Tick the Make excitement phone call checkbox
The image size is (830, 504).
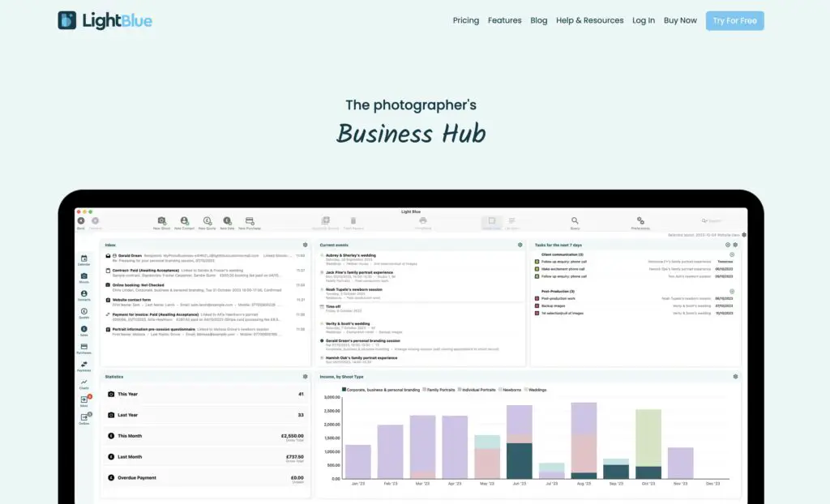[x=537, y=269]
